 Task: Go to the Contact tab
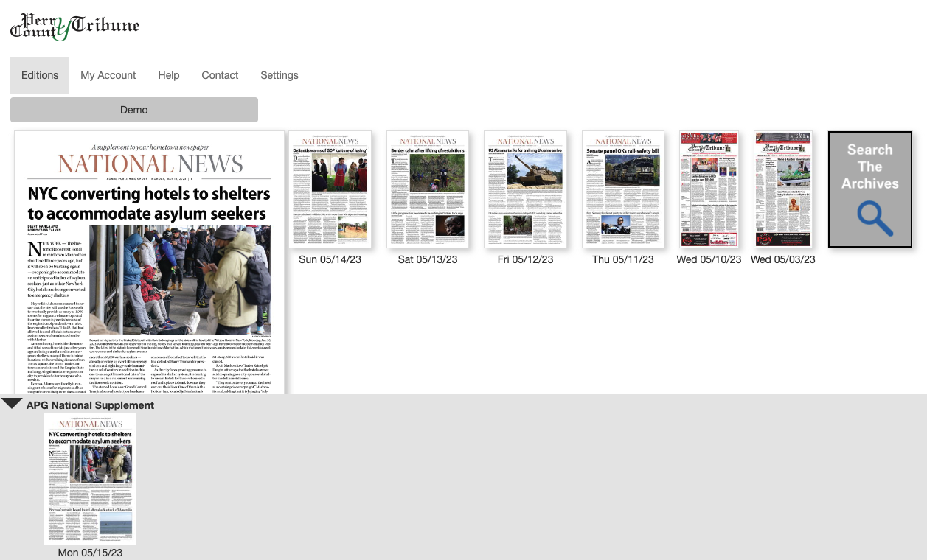tap(220, 75)
